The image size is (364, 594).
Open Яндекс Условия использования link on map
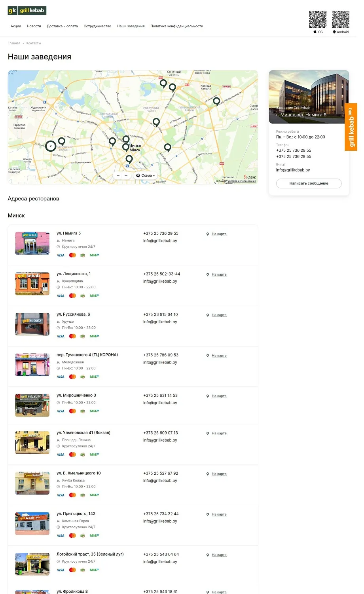241,181
